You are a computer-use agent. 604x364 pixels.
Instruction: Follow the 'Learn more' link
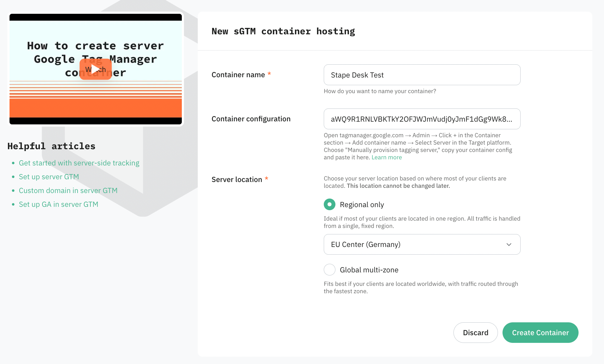387,157
